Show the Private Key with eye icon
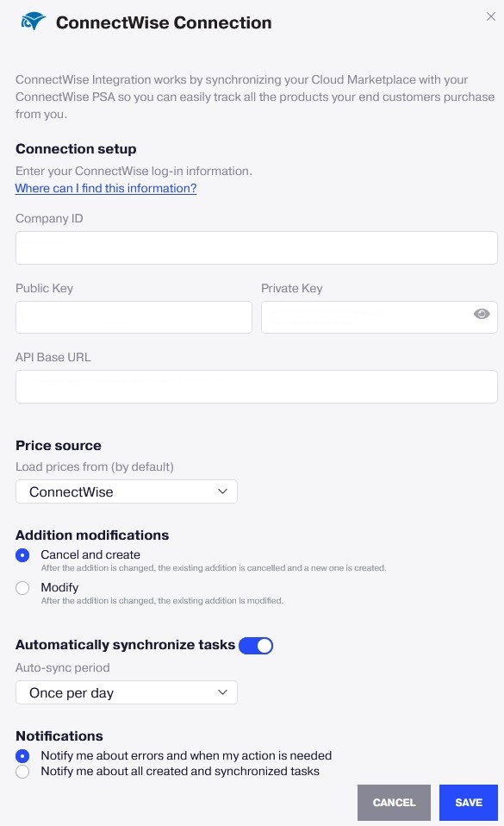This screenshot has width=504, height=826. coord(482,314)
